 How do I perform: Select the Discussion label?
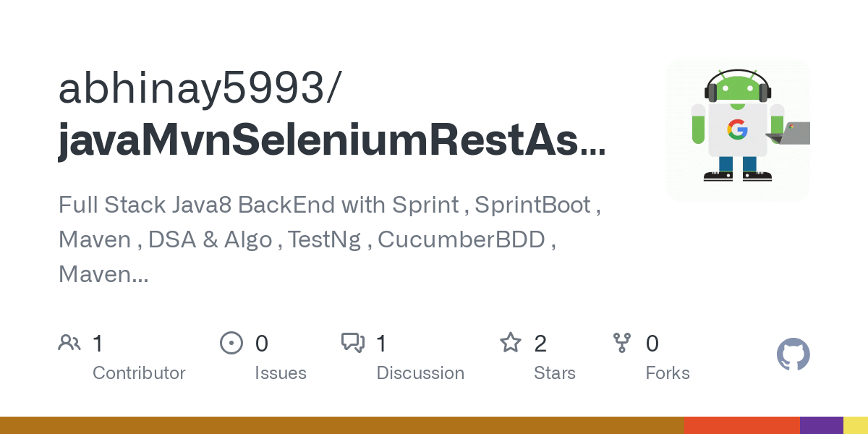click(420, 373)
